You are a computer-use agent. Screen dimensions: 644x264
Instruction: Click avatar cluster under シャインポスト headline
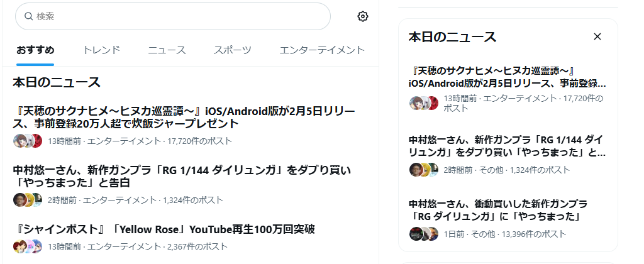pyautogui.click(x=28, y=246)
